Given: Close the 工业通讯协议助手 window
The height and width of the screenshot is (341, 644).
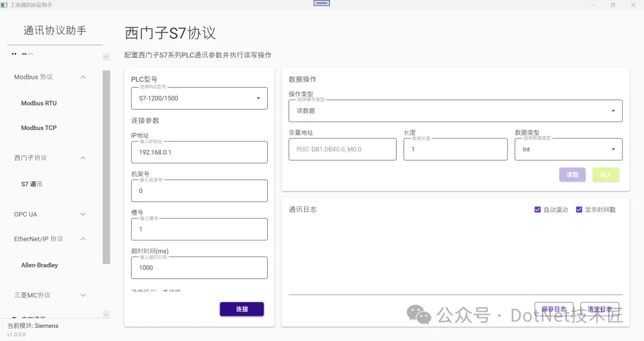Looking at the screenshot, I should (x=633, y=5).
